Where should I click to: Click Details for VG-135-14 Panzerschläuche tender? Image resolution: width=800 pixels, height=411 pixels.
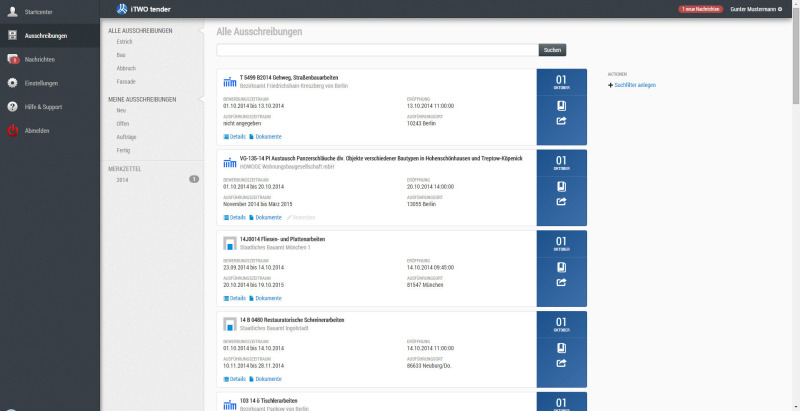pyautogui.click(x=235, y=218)
